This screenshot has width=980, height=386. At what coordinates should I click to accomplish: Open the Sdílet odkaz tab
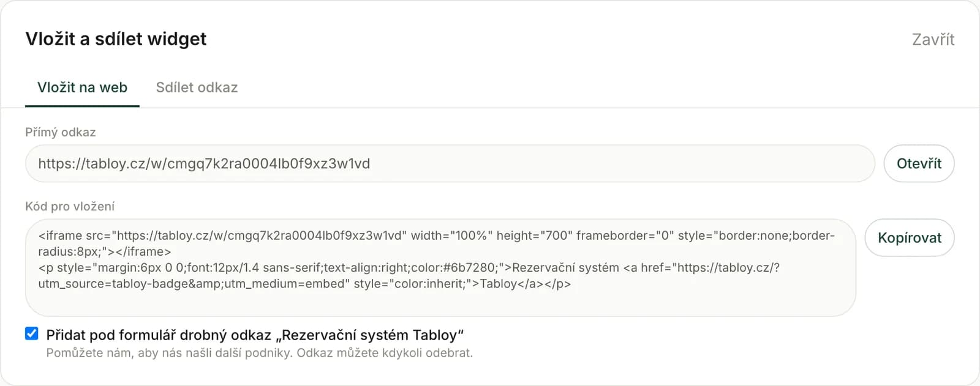(x=197, y=87)
